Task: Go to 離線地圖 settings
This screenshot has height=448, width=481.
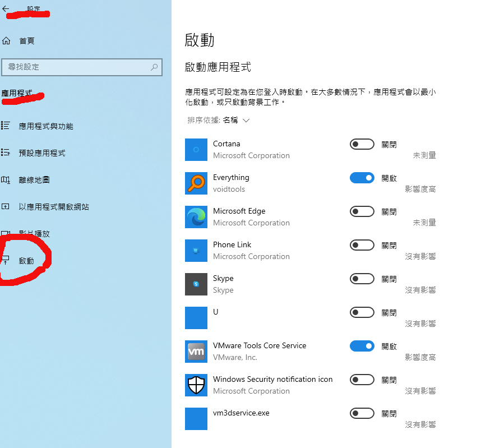Action: pyautogui.click(x=34, y=180)
